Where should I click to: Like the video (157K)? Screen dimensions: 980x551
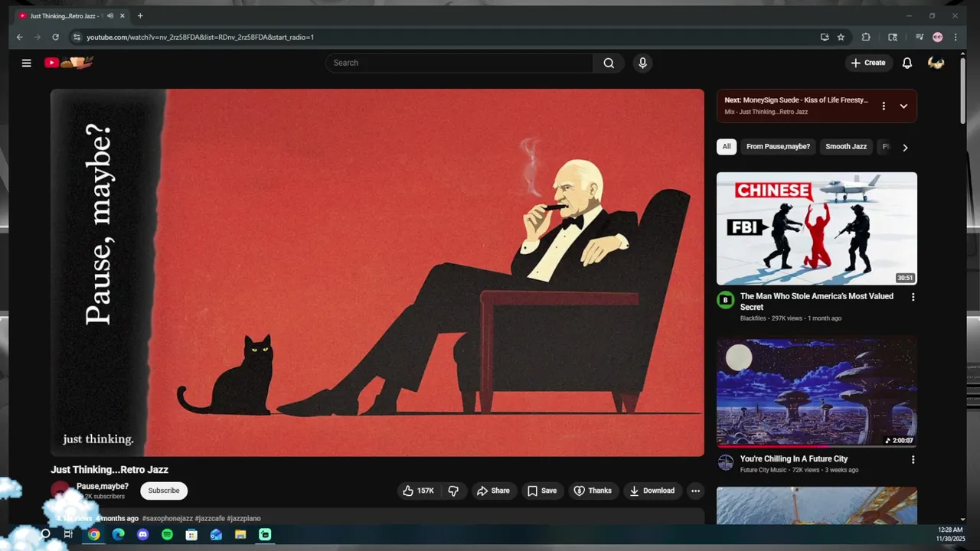coord(418,491)
